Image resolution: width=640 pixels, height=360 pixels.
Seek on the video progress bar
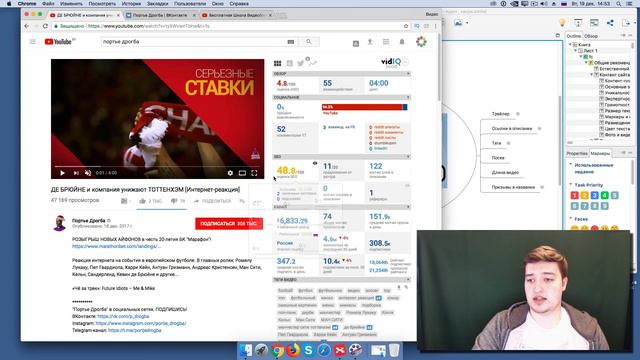[x=158, y=167]
